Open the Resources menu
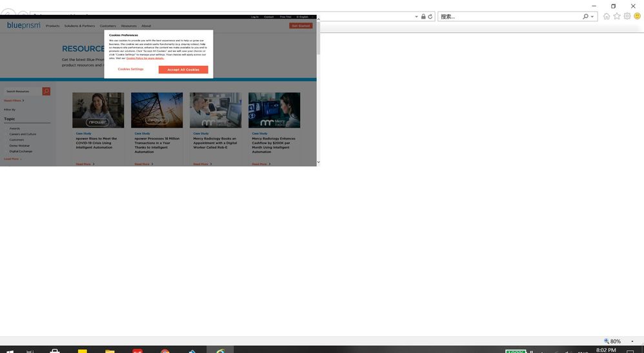 [129, 26]
